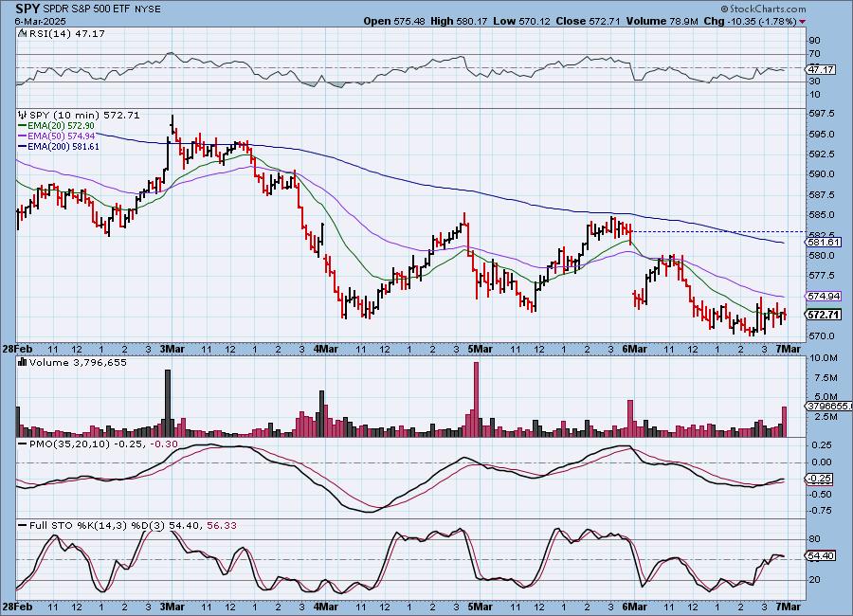Click the -0.25 PMO value tag on the axis
The width and height of the screenshot is (853, 616).
click(819, 479)
